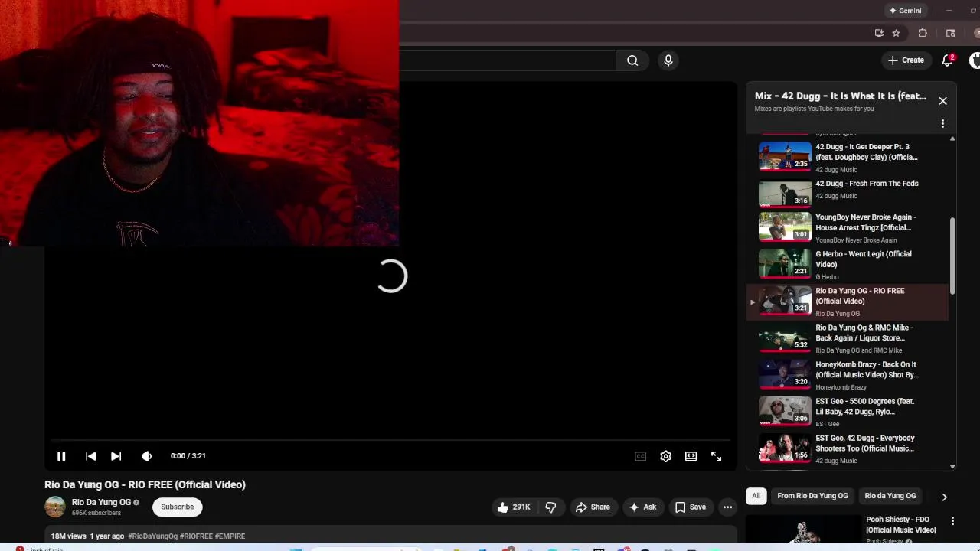Play YoungBoy House Arrest Tingz video

point(847,228)
